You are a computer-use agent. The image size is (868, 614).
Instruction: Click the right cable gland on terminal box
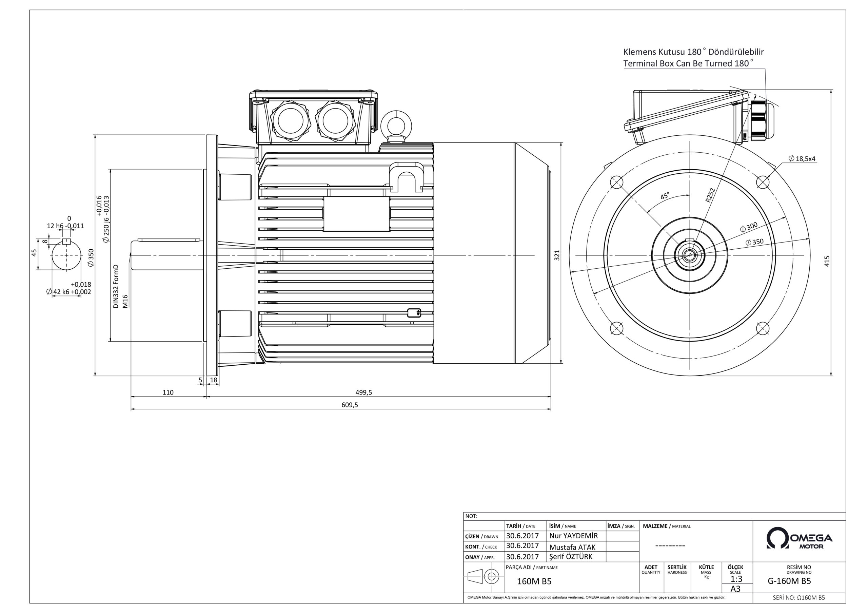[336, 120]
